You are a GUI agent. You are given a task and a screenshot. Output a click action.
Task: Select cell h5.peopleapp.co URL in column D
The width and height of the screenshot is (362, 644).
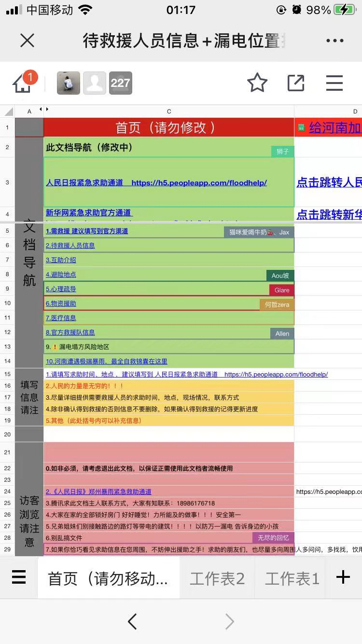[328, 491]
